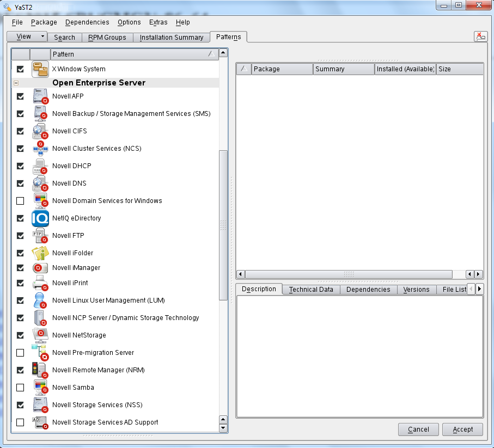The width and height of the screenshot is (494, 448).
Task: Switch to the Search tab
Action: pyautogui.click(x=65, y=38)
